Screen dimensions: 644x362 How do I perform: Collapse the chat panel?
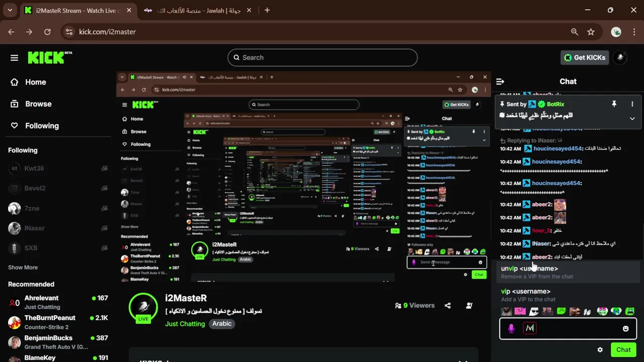coord(500,81)
